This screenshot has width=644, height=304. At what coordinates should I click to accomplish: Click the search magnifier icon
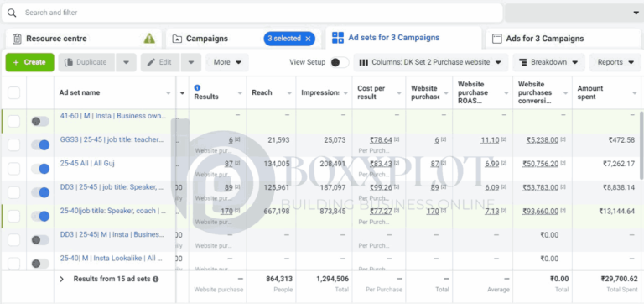pyautogui.click(x=12, y=13)
